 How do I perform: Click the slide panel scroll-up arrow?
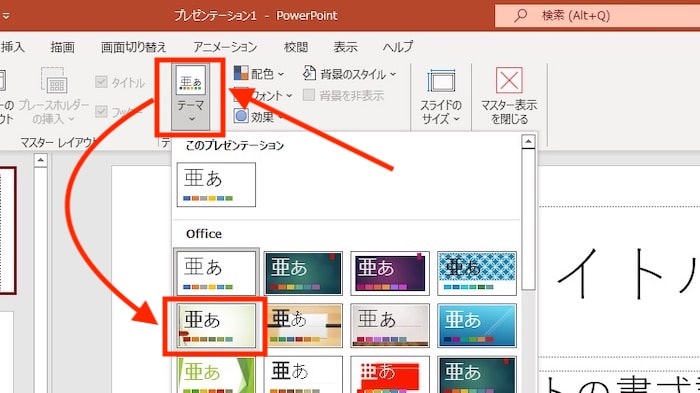pyautogui.click(x=40, y=160)
